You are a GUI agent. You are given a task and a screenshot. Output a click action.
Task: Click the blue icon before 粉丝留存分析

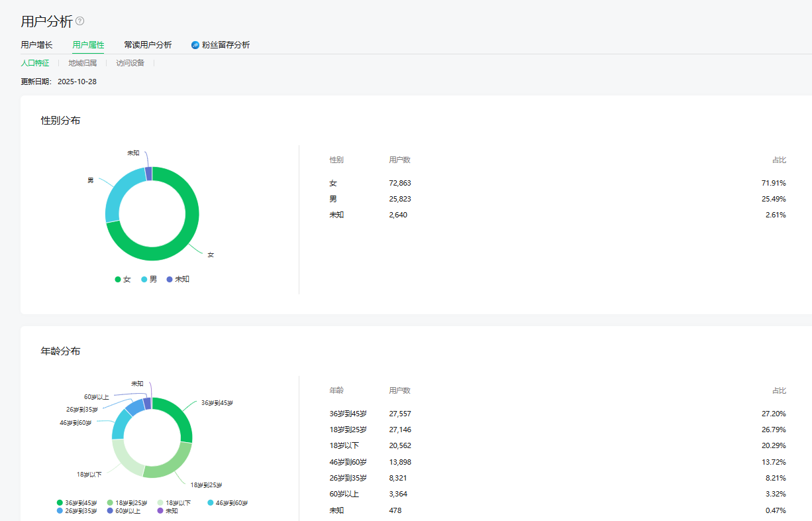coord(195,45)
